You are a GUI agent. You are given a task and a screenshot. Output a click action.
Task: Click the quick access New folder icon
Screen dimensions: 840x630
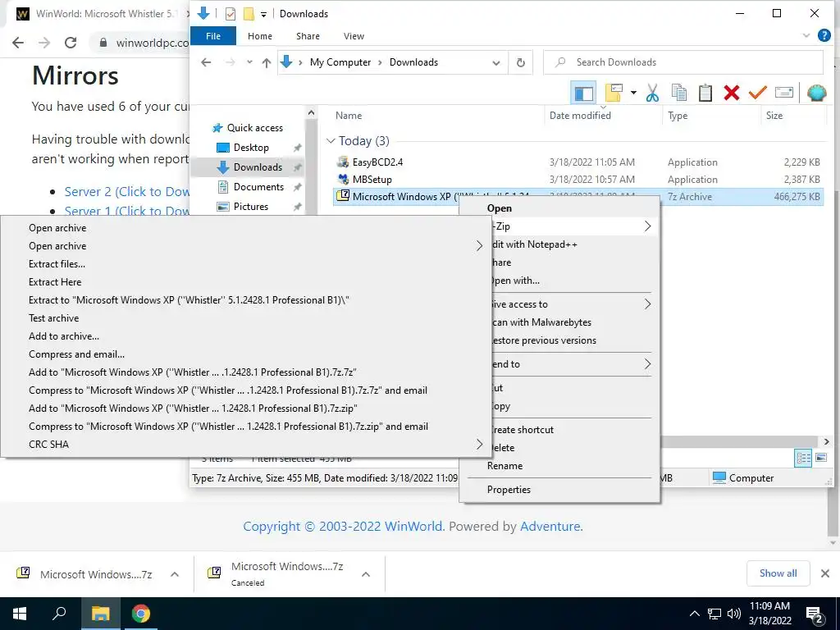249,14
